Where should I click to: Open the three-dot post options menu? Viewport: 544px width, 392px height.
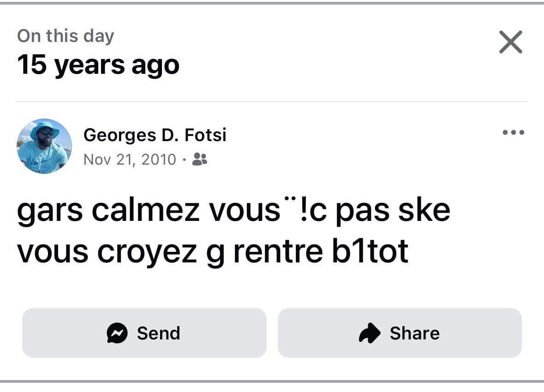513,133
